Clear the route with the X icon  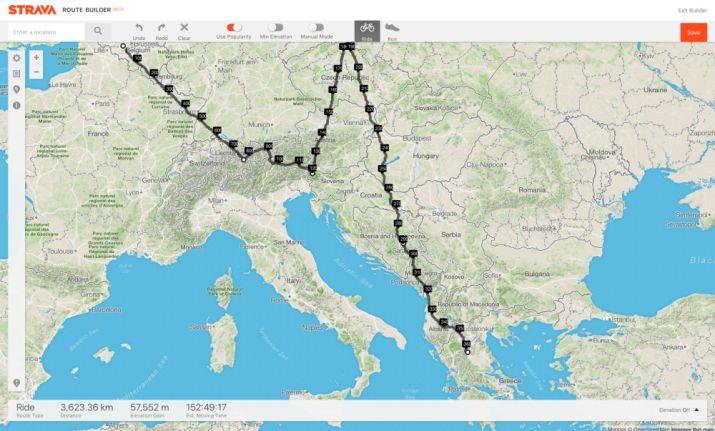tap(184, 31)
